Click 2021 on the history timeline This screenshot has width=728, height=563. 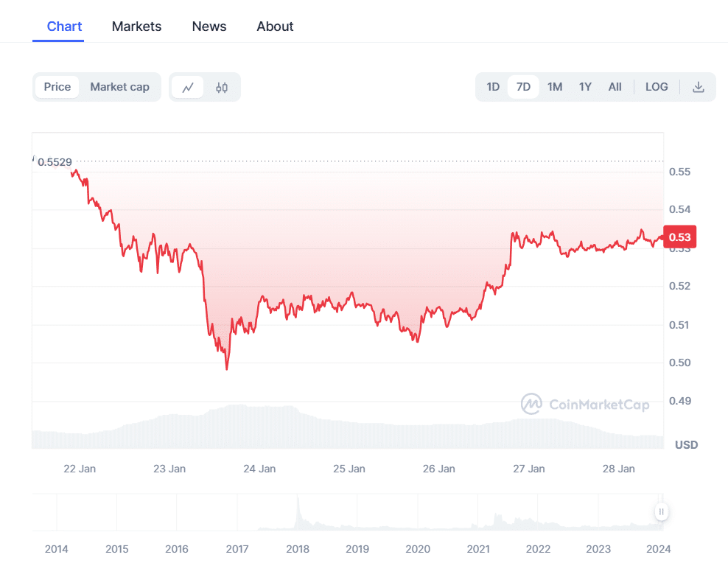pyautogui.click(x=478, y=549)
